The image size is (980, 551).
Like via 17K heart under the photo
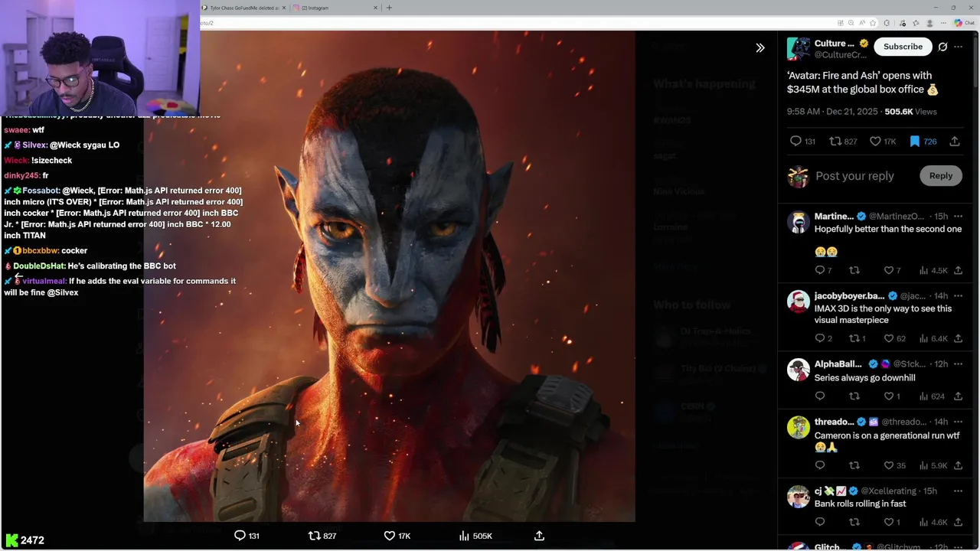pos(397,536)
